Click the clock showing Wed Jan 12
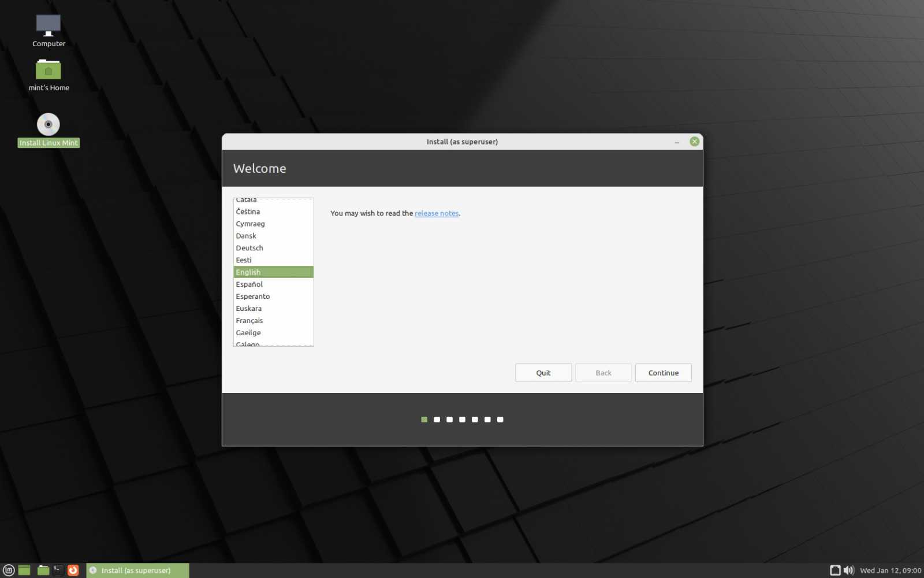The width and height of the screenshot is (924, 578). pyautogui.click(x=890, y=570)
